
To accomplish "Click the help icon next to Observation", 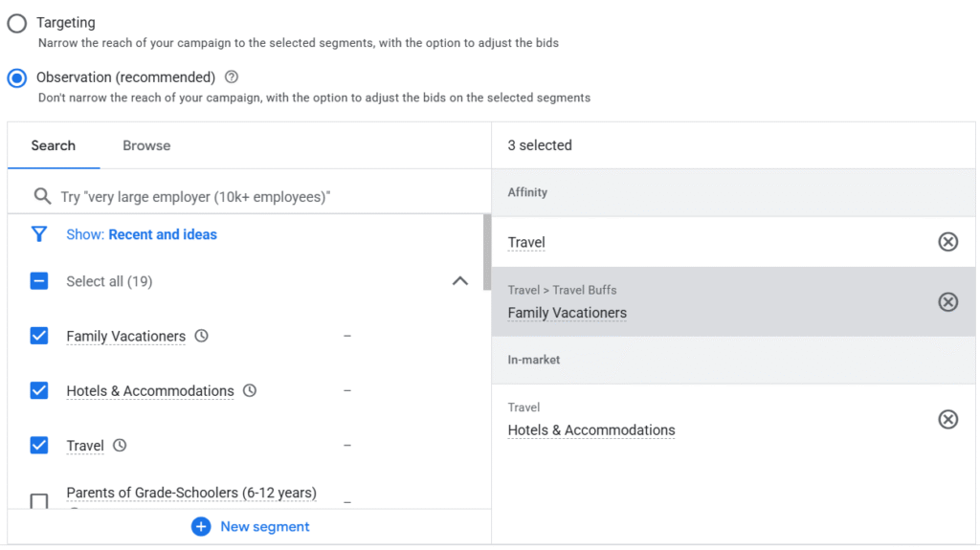I will point(231,77).
